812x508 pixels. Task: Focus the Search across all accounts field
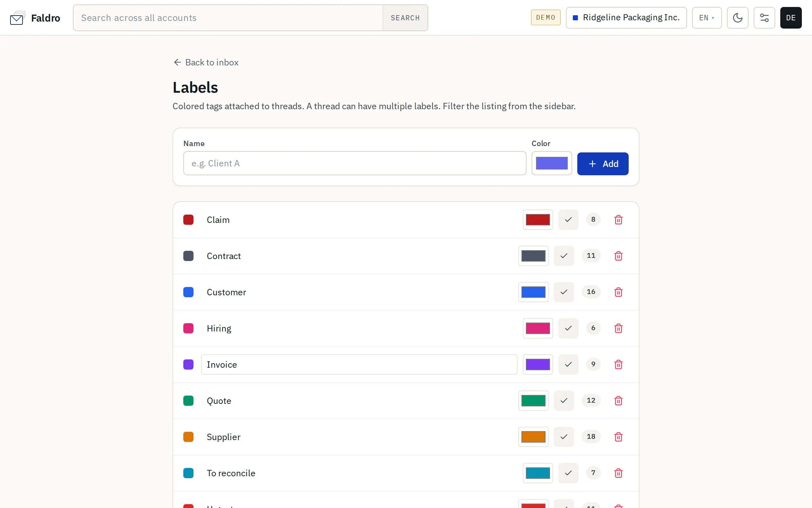(x=228, y=18)
